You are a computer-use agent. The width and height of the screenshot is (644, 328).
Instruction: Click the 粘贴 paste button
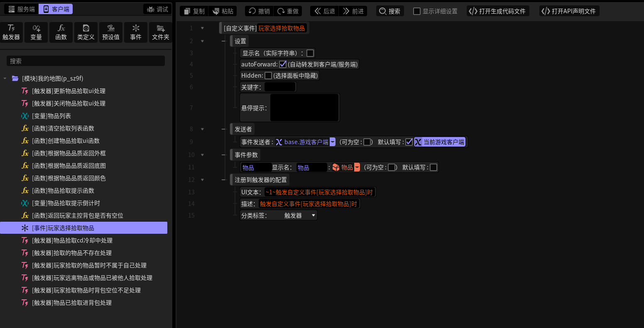223,11
